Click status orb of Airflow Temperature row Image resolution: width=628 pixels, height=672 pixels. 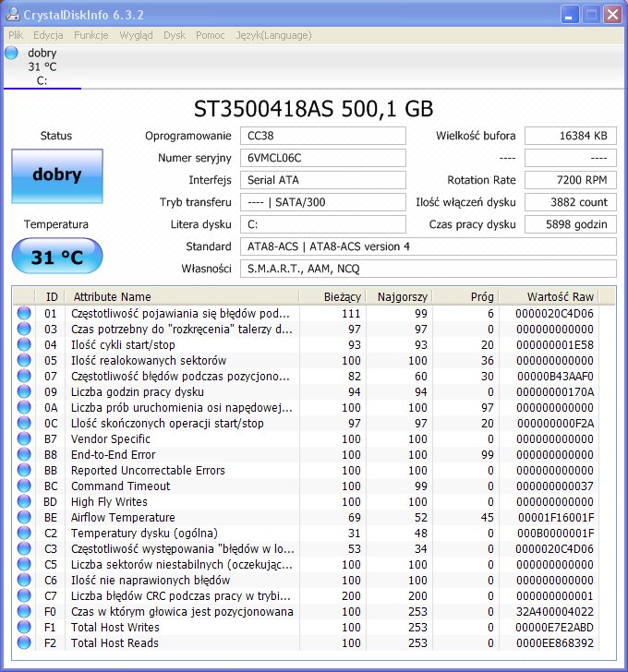pos(24,517)
